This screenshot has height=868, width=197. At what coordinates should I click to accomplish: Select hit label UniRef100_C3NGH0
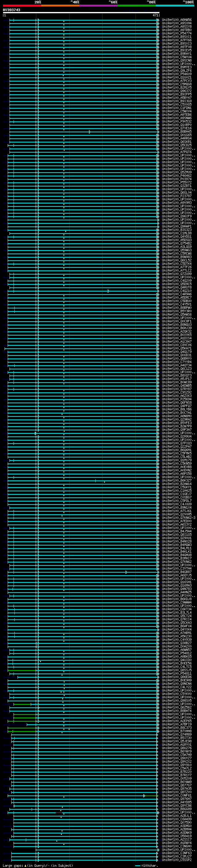pos(177,846)
